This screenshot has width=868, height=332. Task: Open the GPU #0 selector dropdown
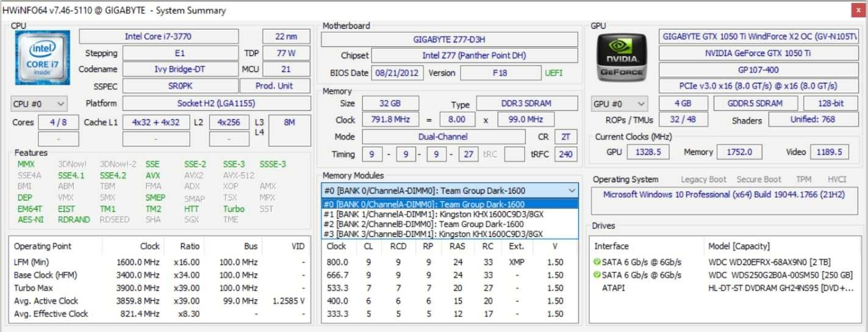[619, 104]
